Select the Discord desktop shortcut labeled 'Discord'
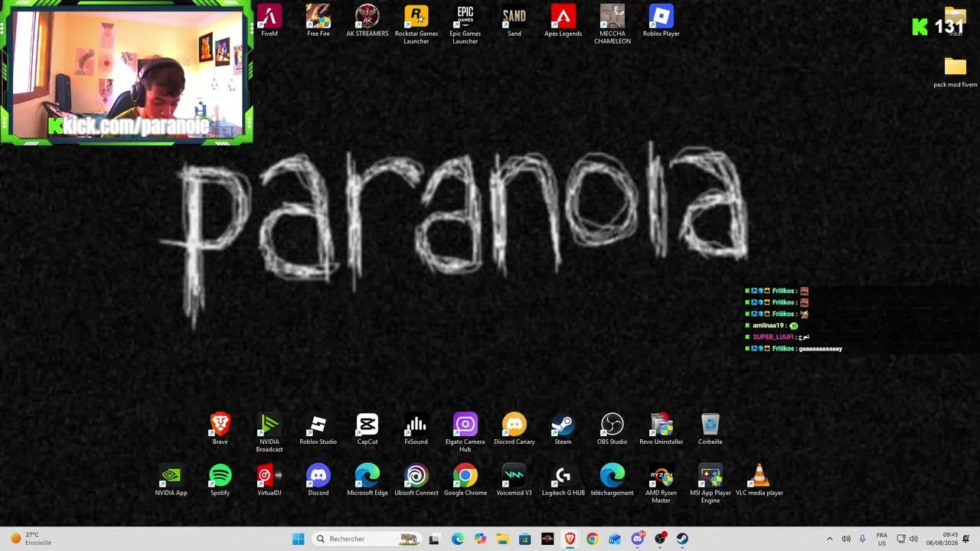 (318, 481)
